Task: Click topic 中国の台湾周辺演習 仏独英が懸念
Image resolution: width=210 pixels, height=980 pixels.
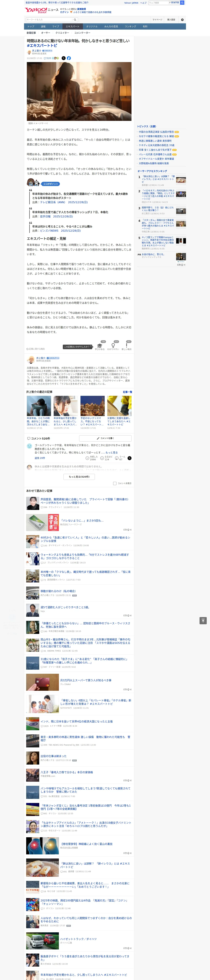Action: (156, 132)
